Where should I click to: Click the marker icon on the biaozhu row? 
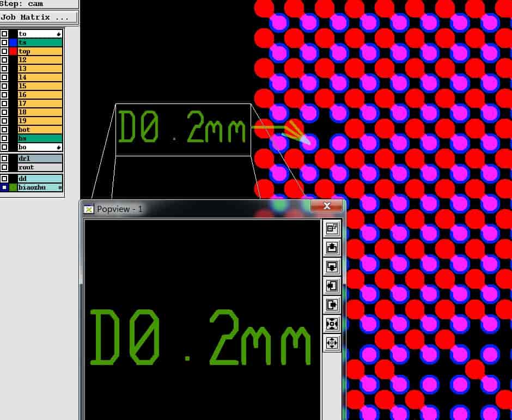point(60,187)
